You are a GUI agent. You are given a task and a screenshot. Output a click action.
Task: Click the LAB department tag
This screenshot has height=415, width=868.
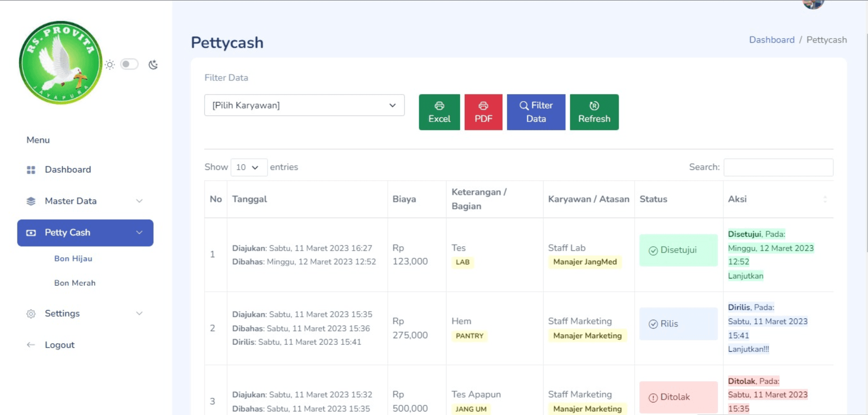click(x=462, y=262)
